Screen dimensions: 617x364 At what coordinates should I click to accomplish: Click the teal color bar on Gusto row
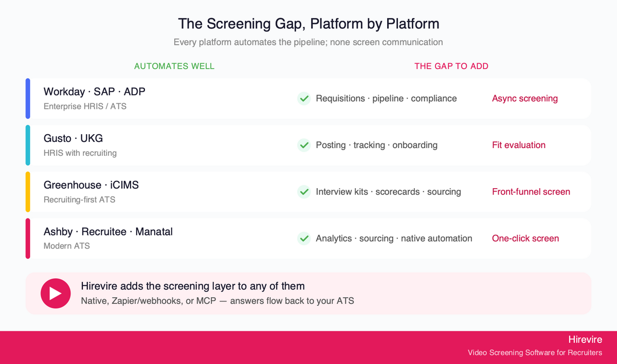(x=28, y=145)
